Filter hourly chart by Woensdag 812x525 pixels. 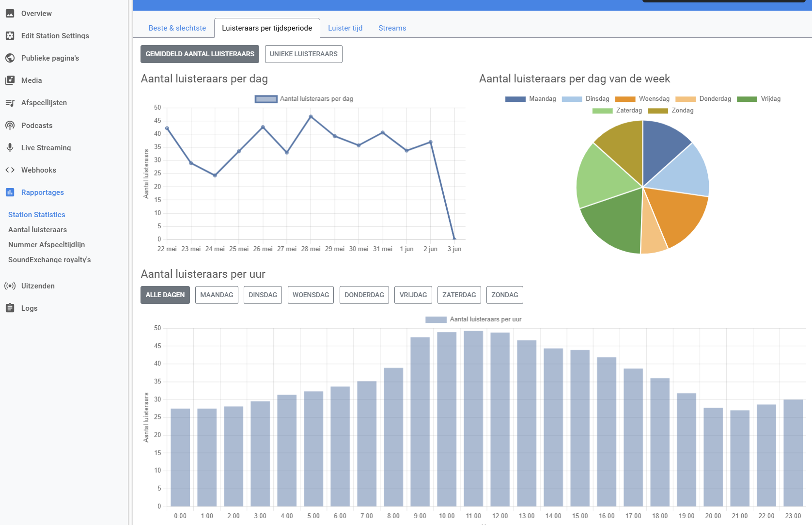point(311,295)
